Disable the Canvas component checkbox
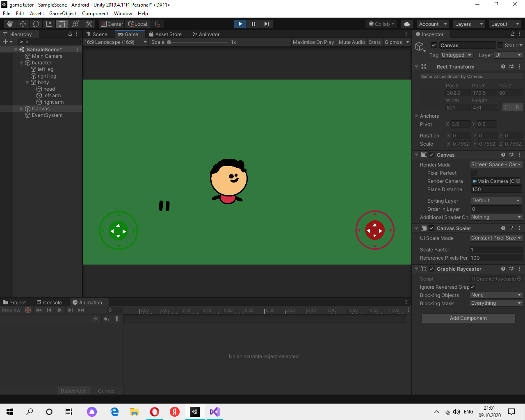The width and height of the screenshot is (525, 420). 431,155
